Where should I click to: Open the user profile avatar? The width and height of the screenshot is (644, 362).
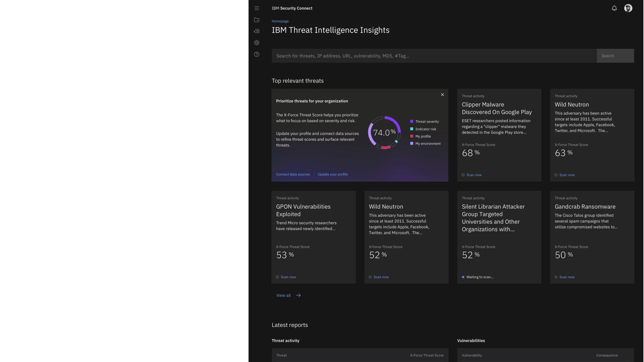point(628,8)
